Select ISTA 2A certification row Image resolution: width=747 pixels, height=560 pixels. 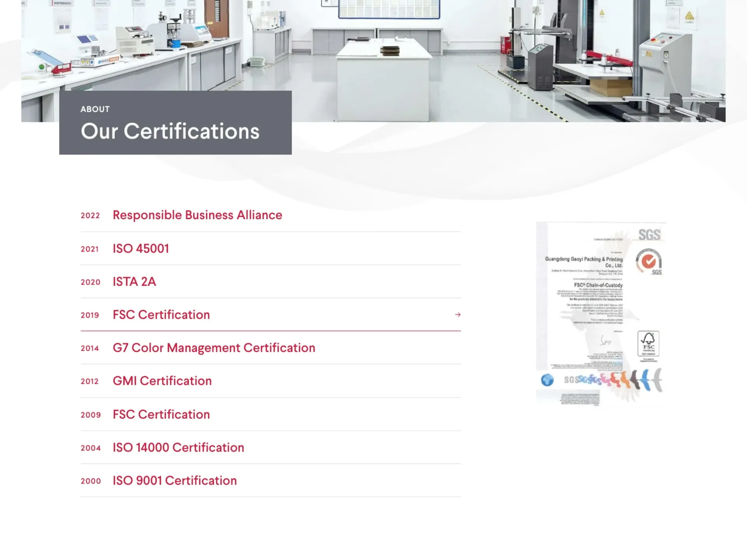coord(134,282)
